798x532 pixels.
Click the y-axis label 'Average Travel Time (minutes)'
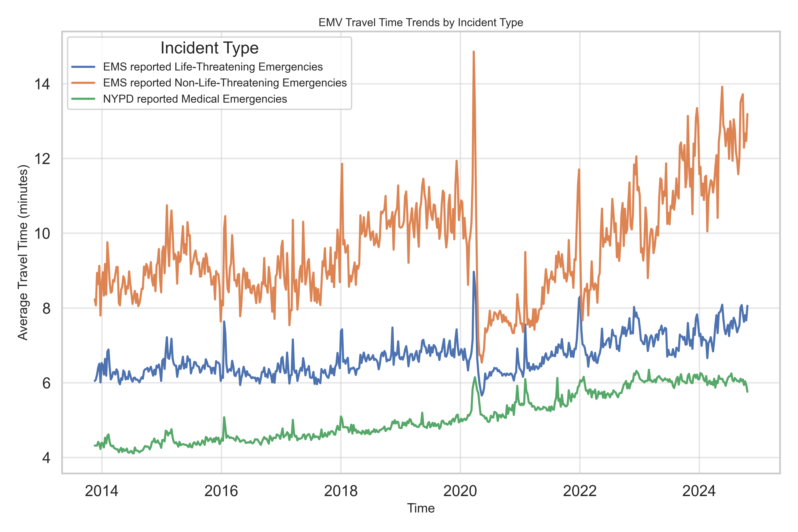(23, 252)
